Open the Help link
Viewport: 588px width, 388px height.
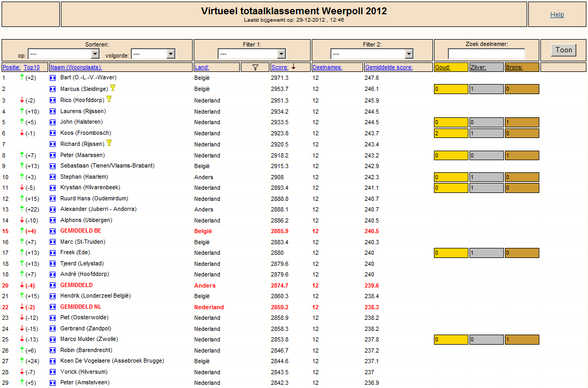click(x=557, y=15)
